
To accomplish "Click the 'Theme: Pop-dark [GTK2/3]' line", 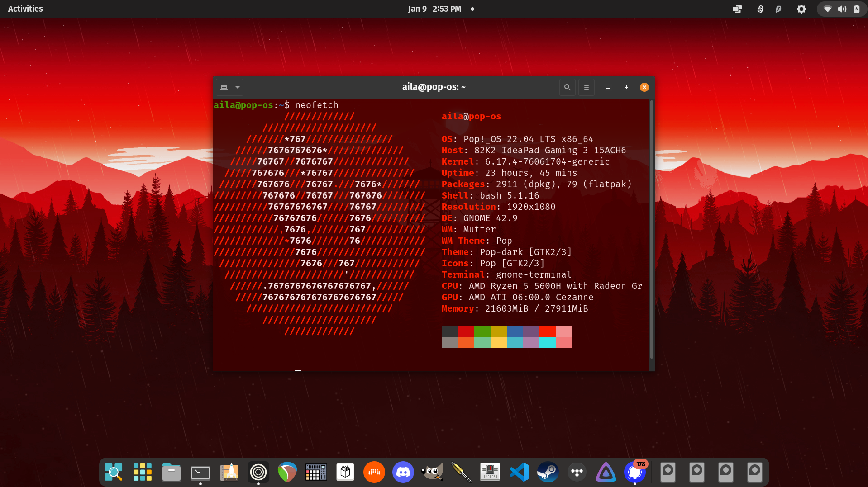I will point(507,252).
